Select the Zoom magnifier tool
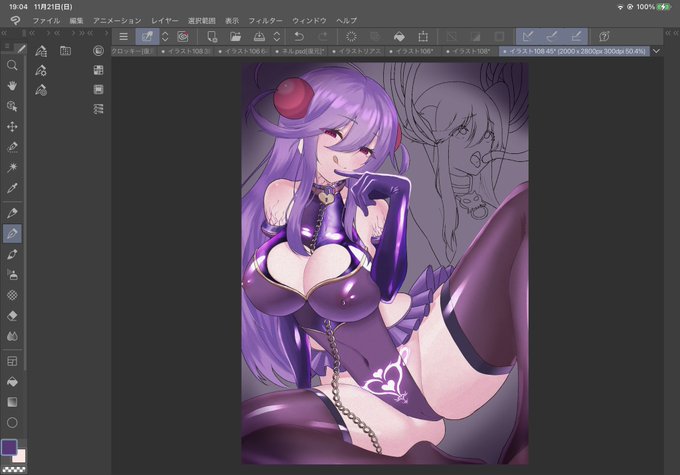This screenshot has height=475, width=680. point(12,66)
